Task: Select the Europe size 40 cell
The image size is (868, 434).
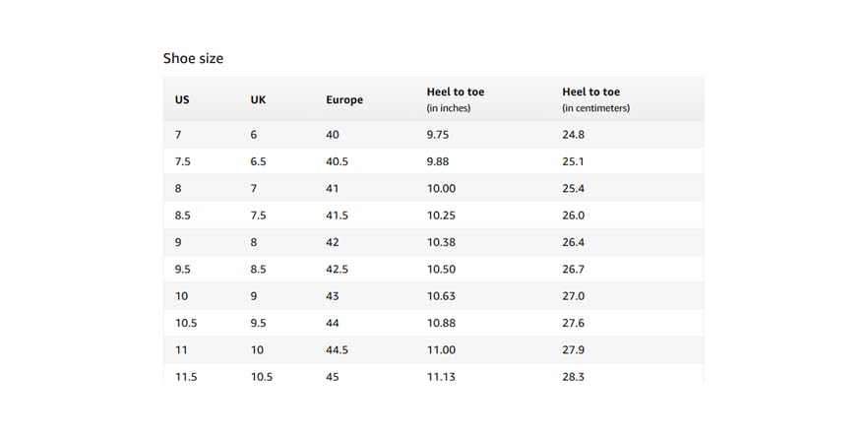Action: coord(333,135)
